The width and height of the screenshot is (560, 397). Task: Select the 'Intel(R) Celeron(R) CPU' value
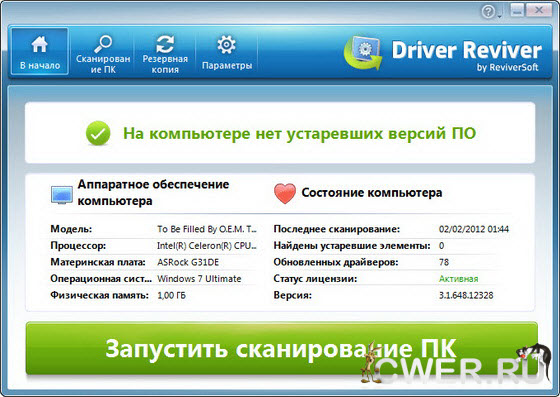(207, 246)
